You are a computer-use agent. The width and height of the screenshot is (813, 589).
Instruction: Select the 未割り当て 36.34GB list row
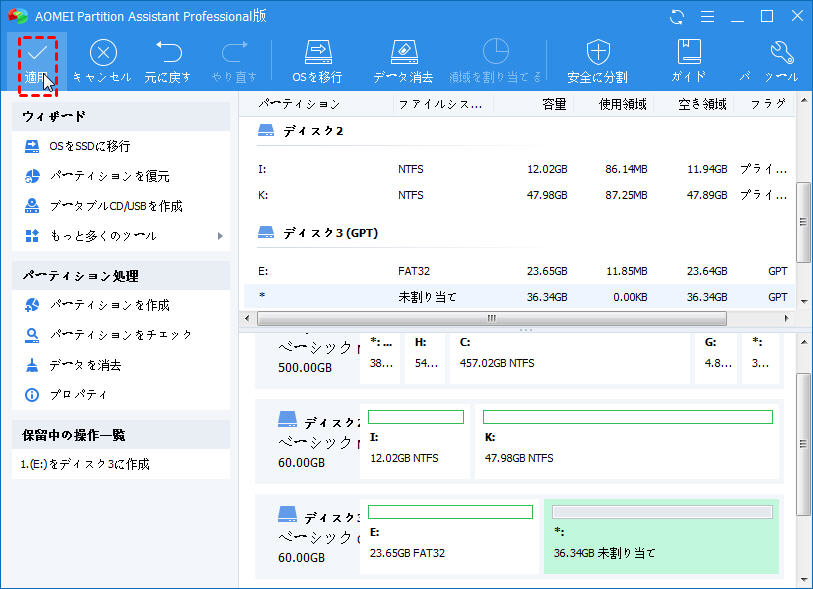520,297
